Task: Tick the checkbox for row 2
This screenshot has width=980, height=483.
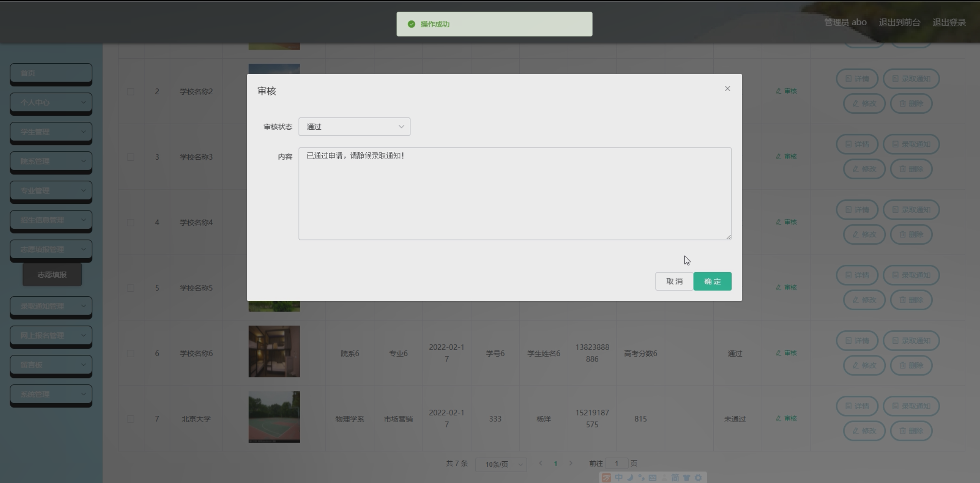Action: tap(131, 92)
